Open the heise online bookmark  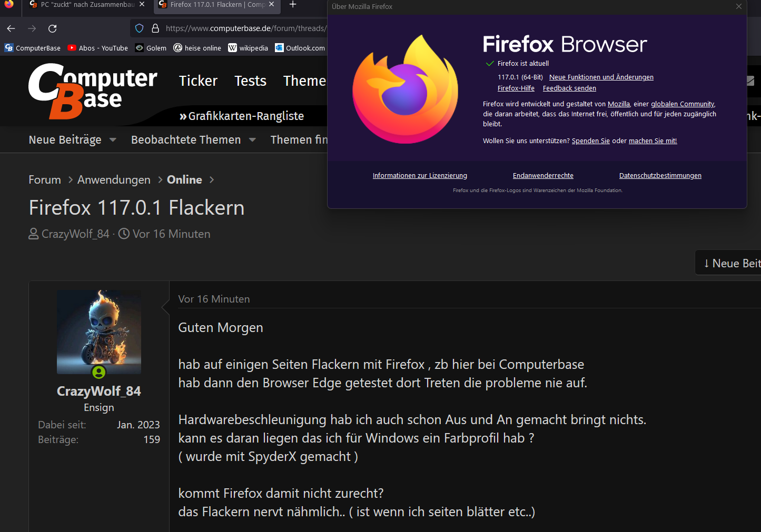[197, 48]
